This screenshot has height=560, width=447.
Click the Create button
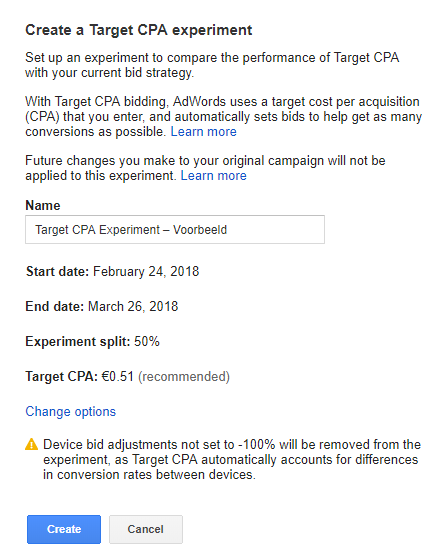tap(64, 529)
